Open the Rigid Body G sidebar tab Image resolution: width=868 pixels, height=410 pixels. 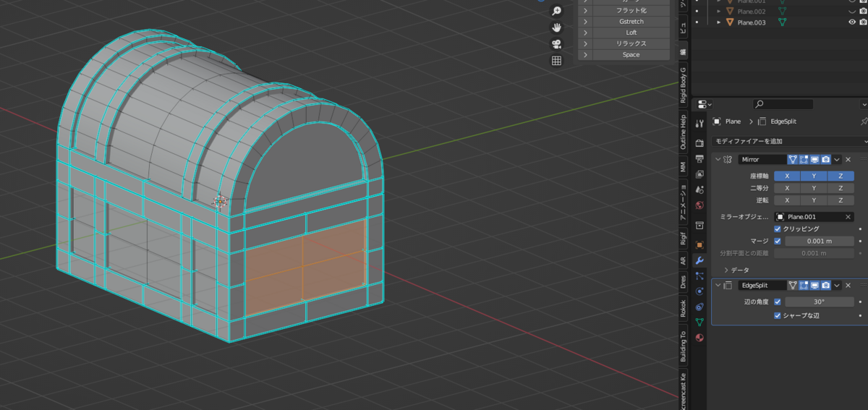[x=683, y=85]
